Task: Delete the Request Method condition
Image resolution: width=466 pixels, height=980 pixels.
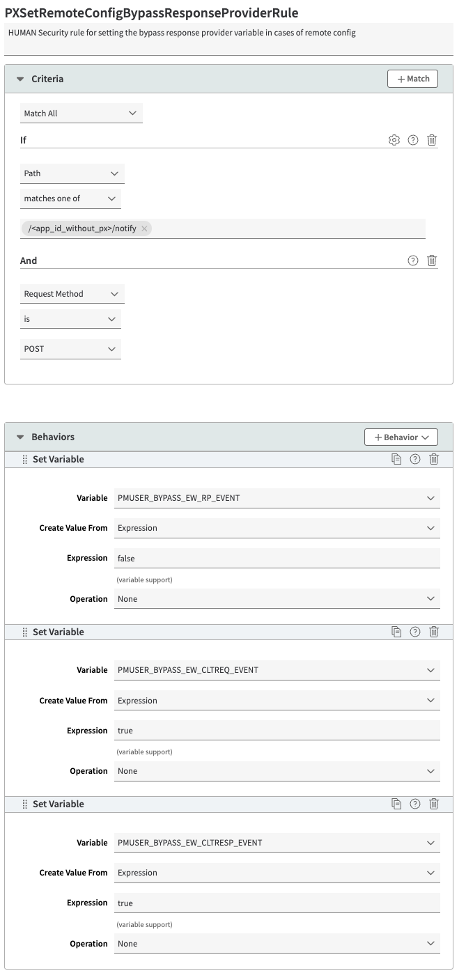Action: click(432, 260)
